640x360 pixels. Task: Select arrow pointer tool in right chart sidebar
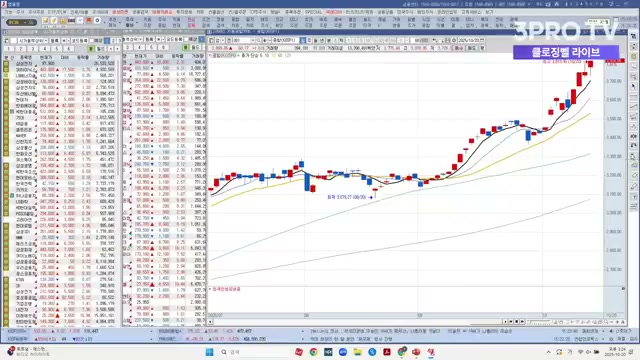pos(633,87)
